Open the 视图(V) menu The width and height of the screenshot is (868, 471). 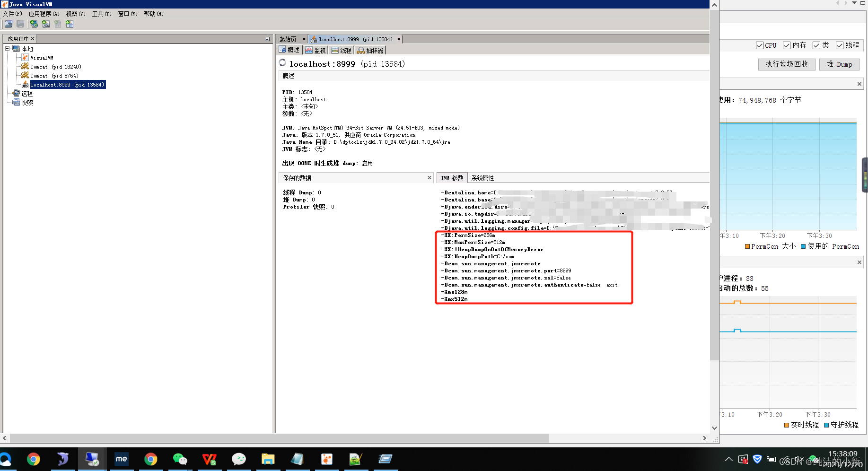[x=76, y=14]
